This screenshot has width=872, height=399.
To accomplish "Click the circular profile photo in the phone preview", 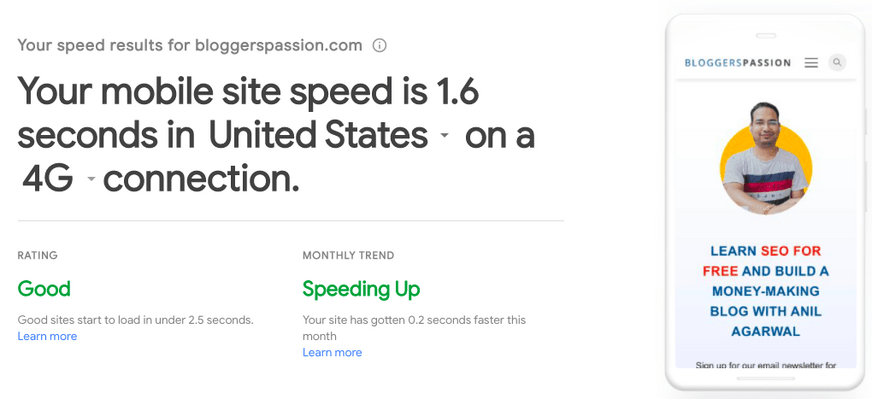I will 766,159.
